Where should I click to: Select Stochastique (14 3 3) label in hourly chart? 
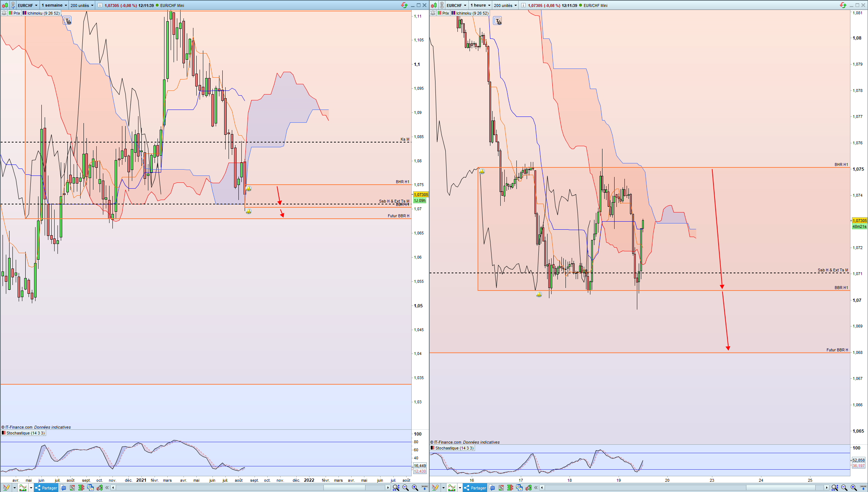pyautogui.click(x=452, y=448)
